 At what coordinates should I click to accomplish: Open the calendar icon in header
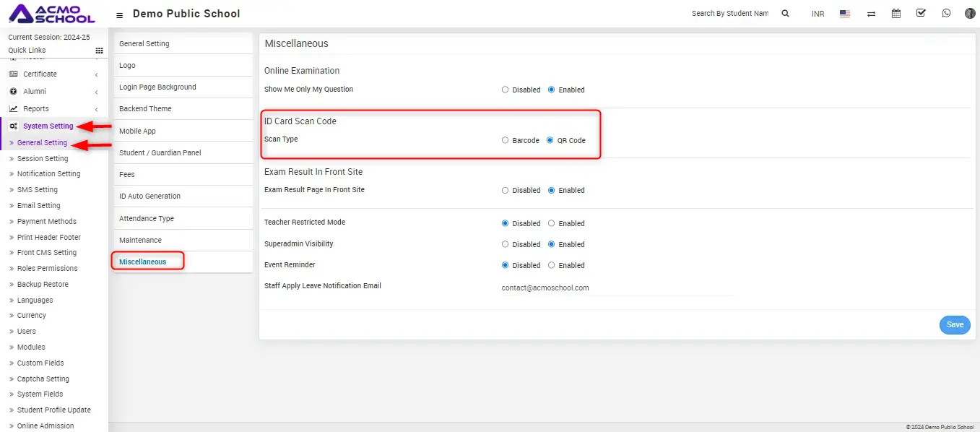(x=896, y=14)
